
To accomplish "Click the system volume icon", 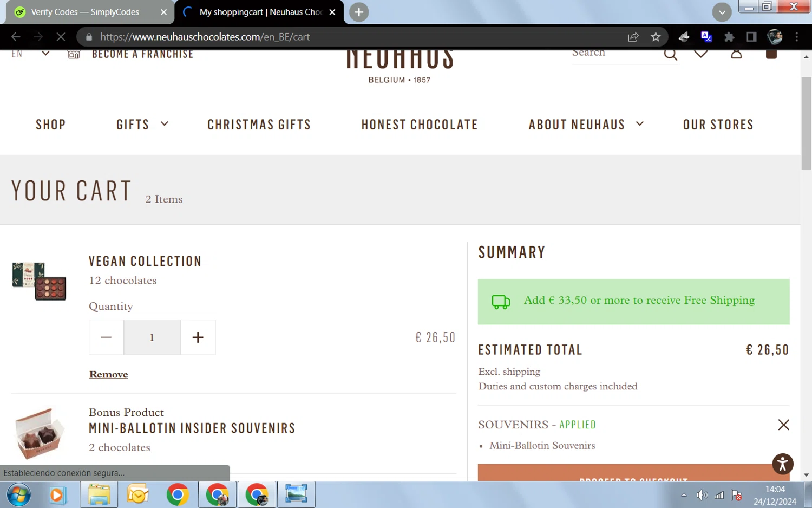I will (x=702, y=495).
